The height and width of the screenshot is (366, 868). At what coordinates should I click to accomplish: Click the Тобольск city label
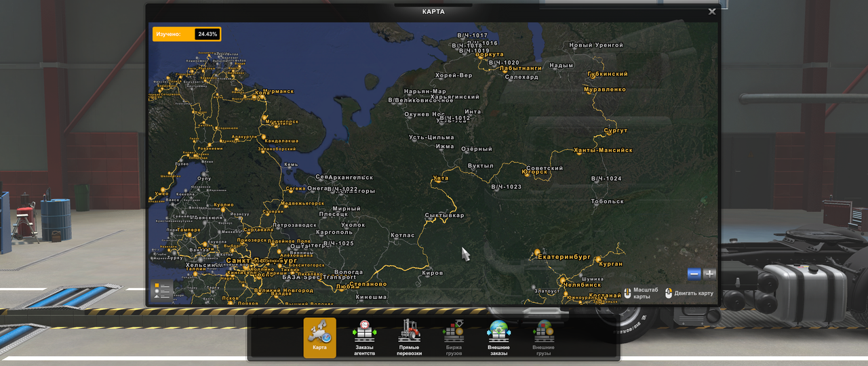[607, 202]
